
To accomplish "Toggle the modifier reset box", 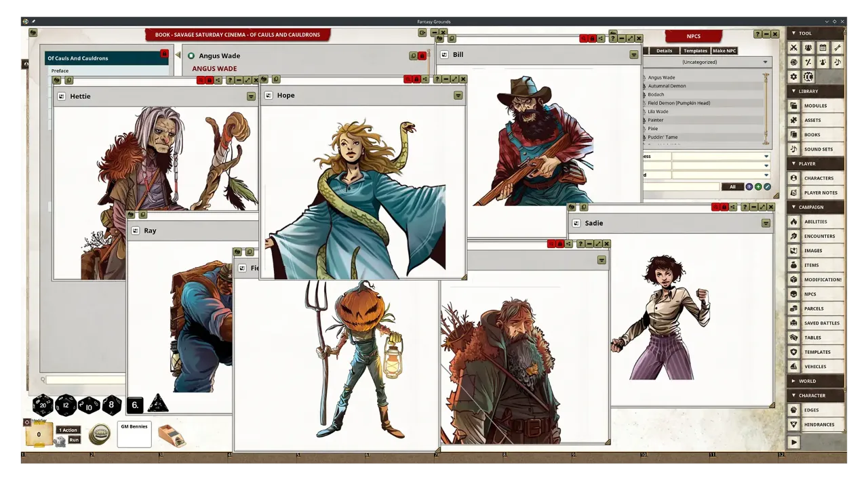I will 26,422.
